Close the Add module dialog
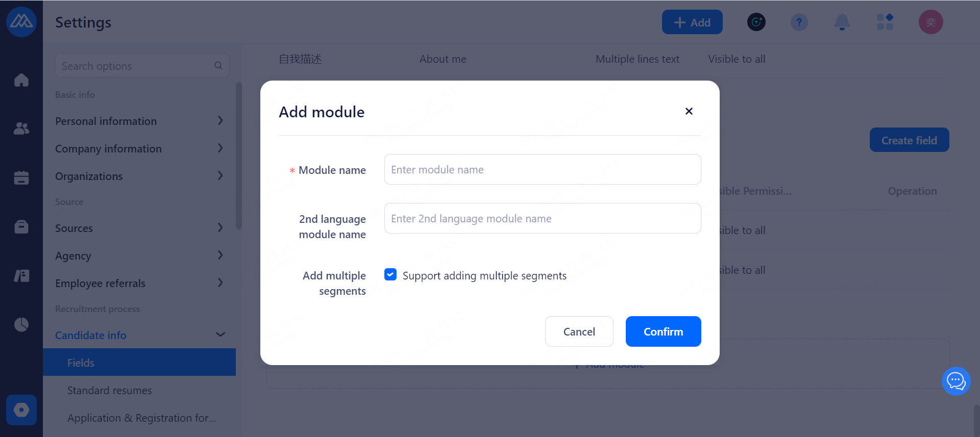 pos(689,111)
